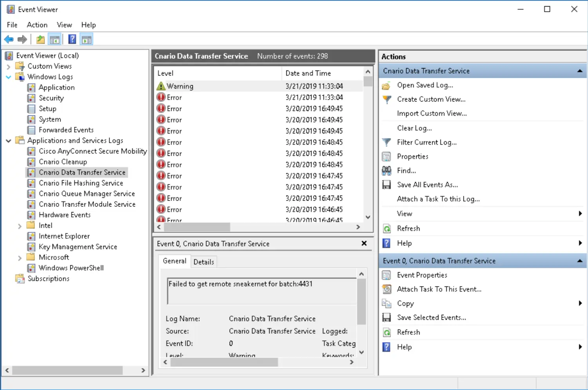Open Cnario Queue Manager Service log

click(87, 193)
